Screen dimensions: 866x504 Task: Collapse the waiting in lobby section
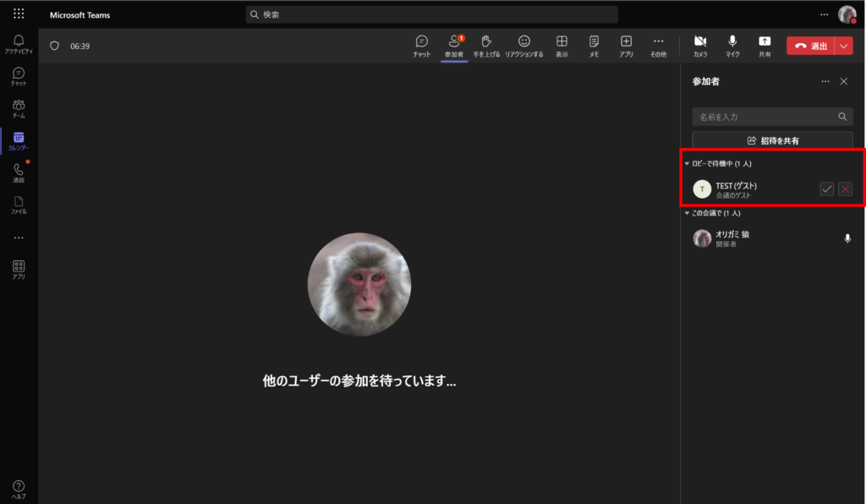687,163
